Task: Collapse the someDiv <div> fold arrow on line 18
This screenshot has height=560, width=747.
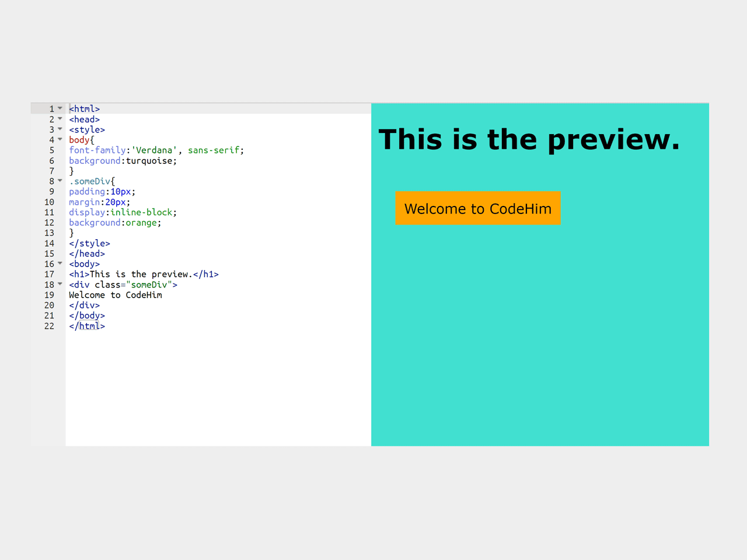Action: [x=60, y=284]
